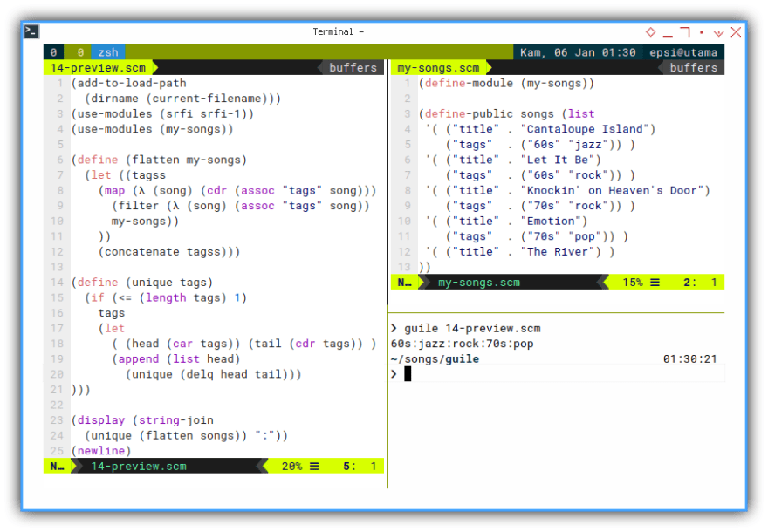Viewport: 768px width, 532px height.
Task: Click the output '60s:jazz:rock:70s:pop'
Action: (x=462, y=344)
